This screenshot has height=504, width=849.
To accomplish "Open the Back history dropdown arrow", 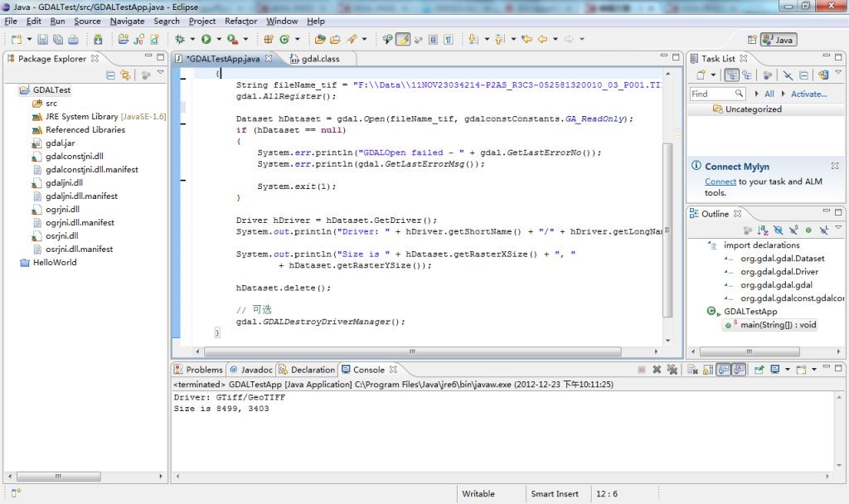I will click(555, 39).
